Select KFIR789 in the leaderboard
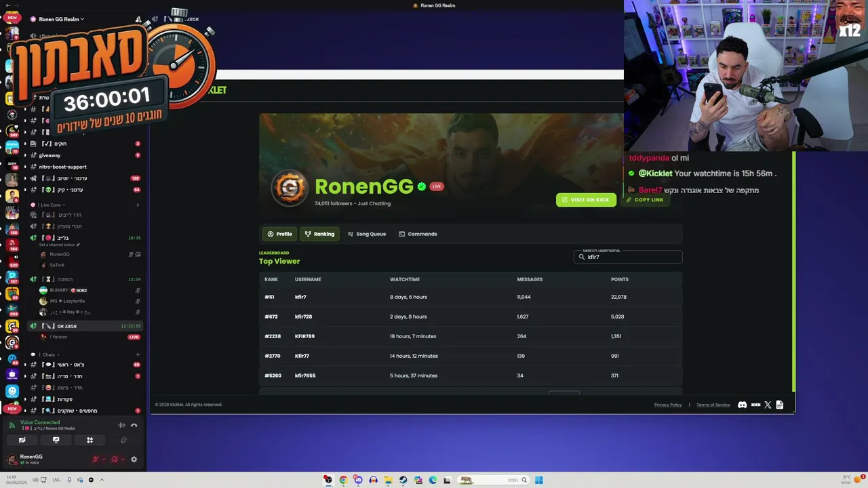 click(x=304, y=336)
